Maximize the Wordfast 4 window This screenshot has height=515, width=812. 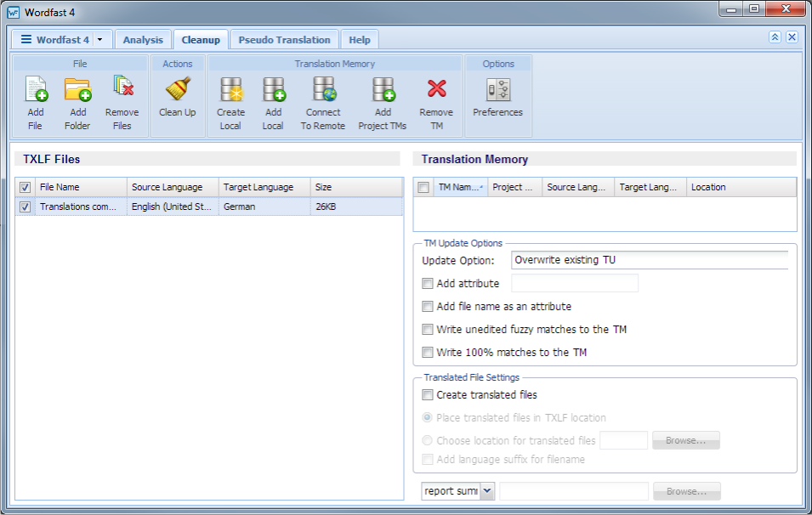(x=754, y=9)
